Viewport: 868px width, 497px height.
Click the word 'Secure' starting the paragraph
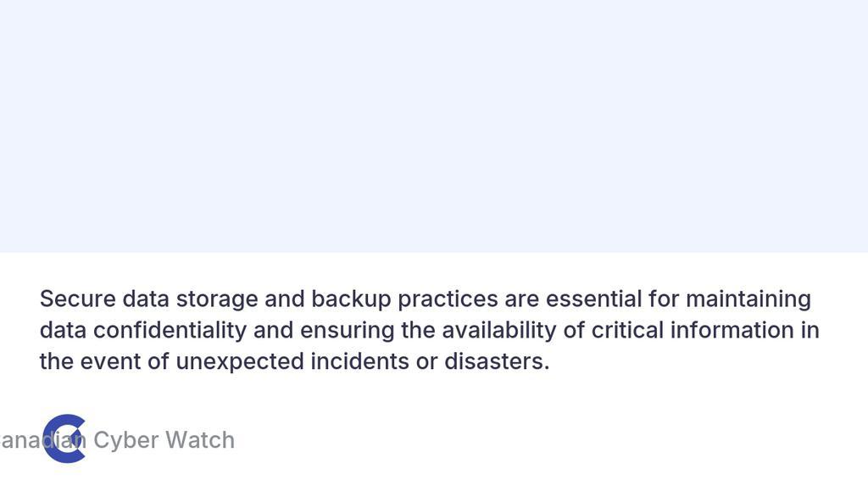pyautogui.click(x=78, y=299)
